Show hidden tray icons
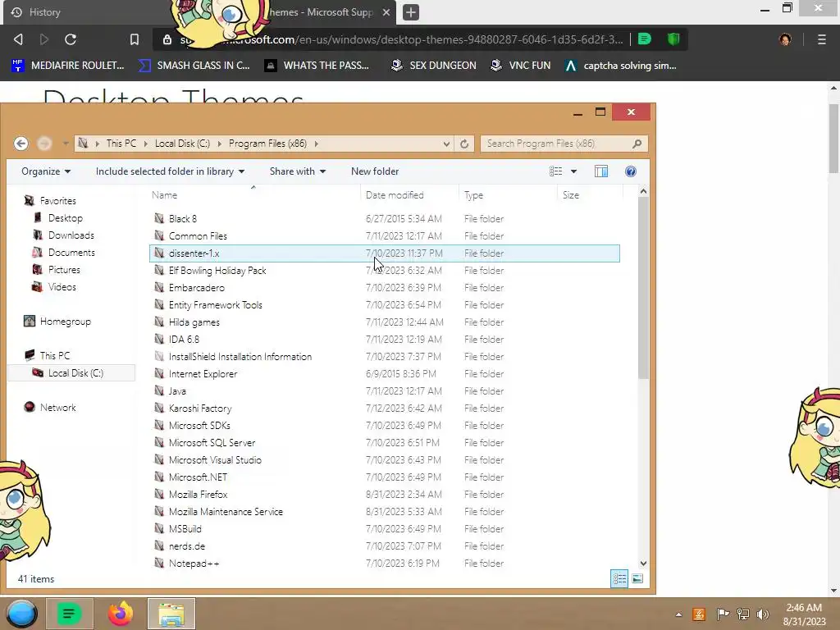The image size is (840, 630). [678, 614]
